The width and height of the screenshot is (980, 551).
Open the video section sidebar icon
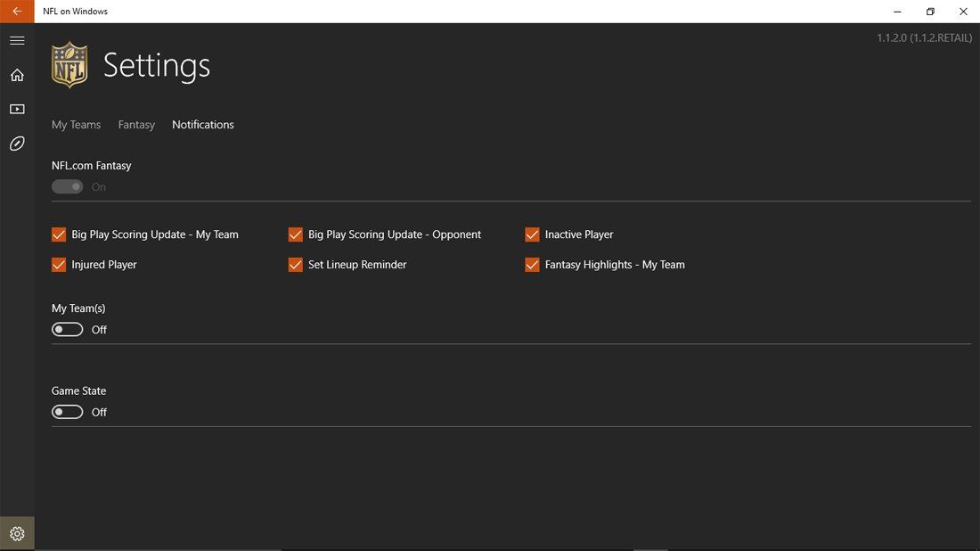click(x=17, y=110)
